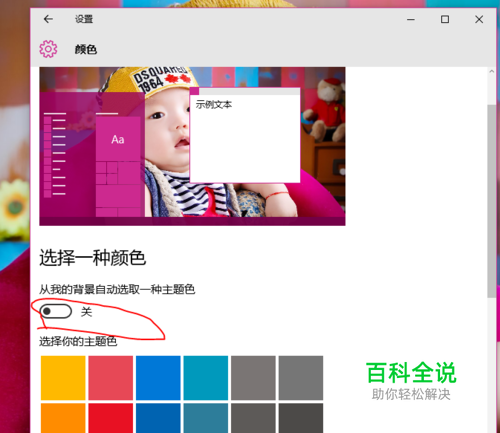The image size is (500, 433).
Task: Close the Settings window
Action: pyautogui.click(x=479, y=19)
